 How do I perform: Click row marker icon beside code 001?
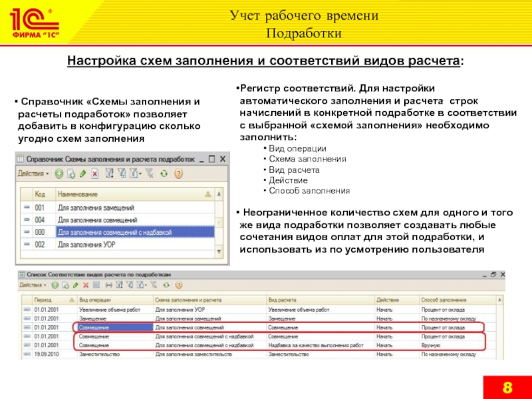point(27,207)
